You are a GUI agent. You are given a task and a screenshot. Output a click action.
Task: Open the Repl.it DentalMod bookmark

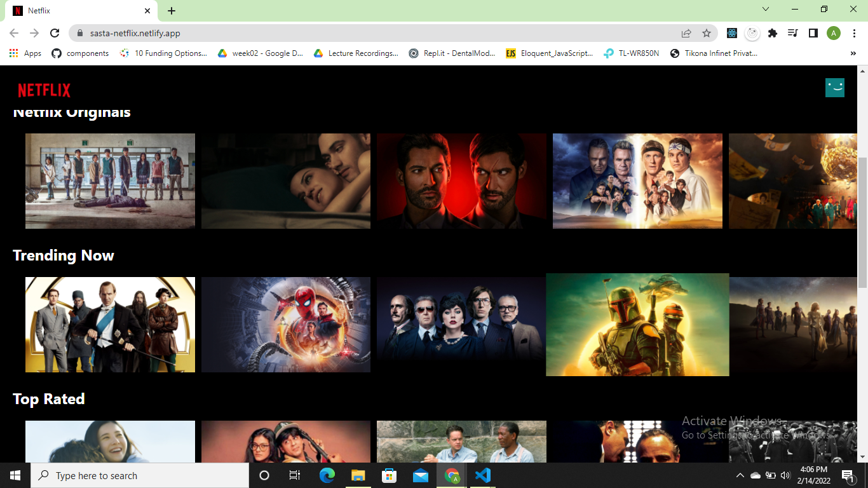tap(452, 53)
